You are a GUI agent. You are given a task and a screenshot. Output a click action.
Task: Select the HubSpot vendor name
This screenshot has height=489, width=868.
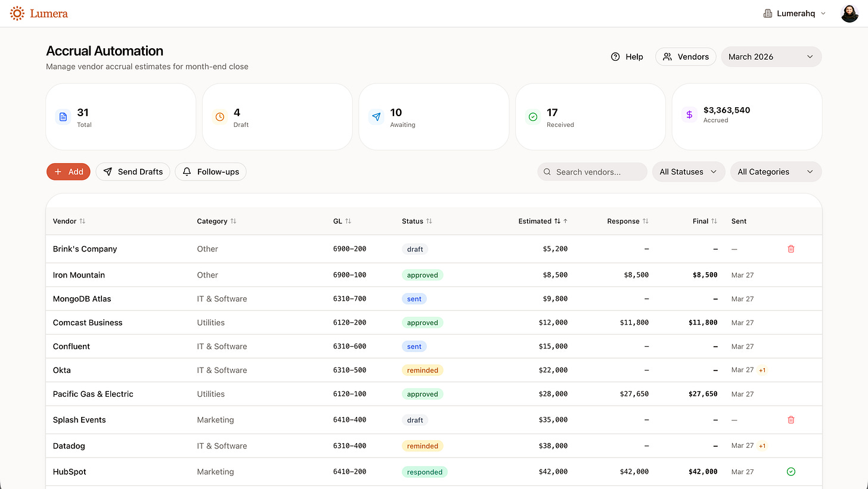(x=69, y=472)
